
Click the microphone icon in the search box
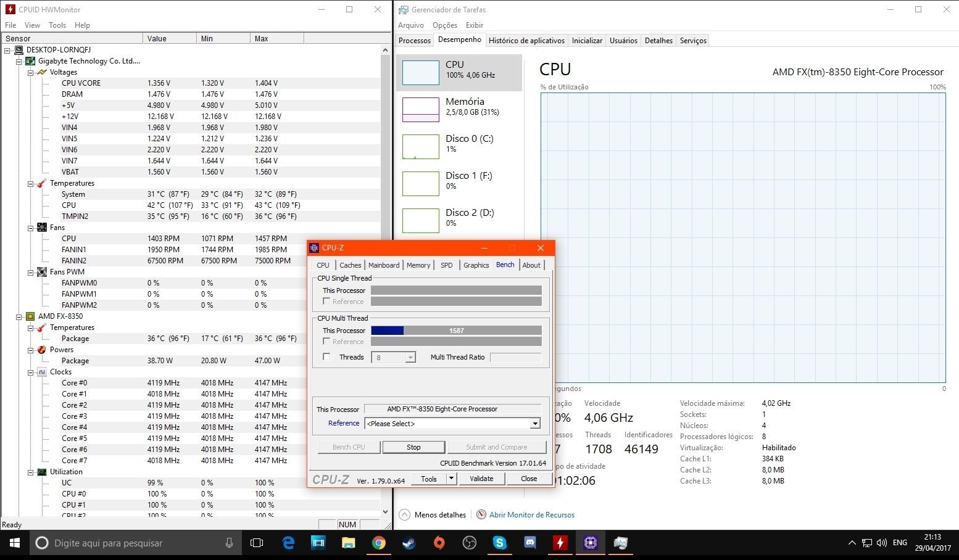coord(229,543)
